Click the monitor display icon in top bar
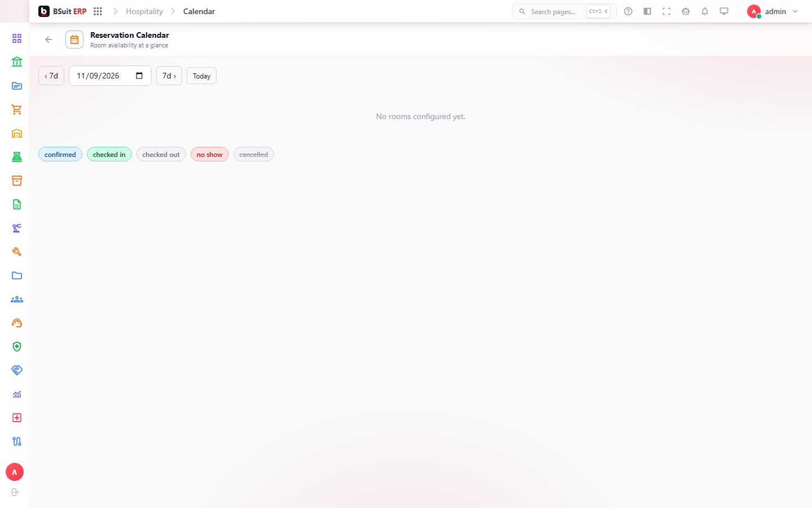The height and width of the screenshot is (508, 812). coord(724,11)
